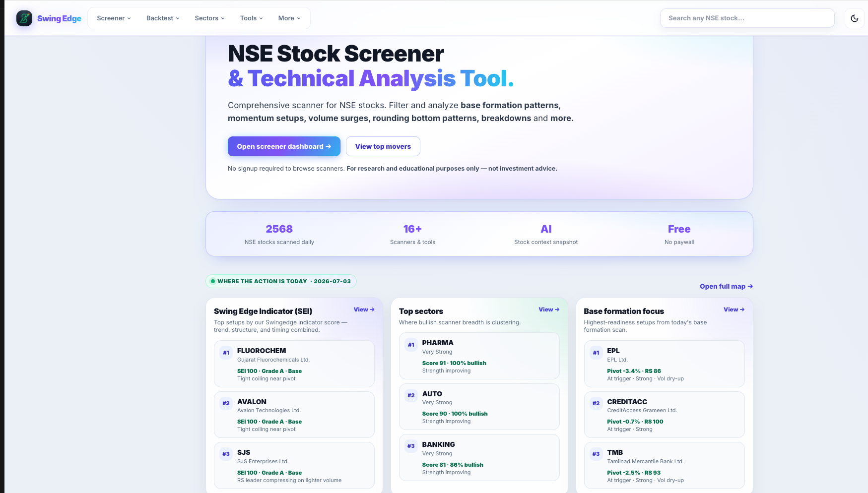Open the TMB stock card
868x493 pixels.
tap(665, 465)
